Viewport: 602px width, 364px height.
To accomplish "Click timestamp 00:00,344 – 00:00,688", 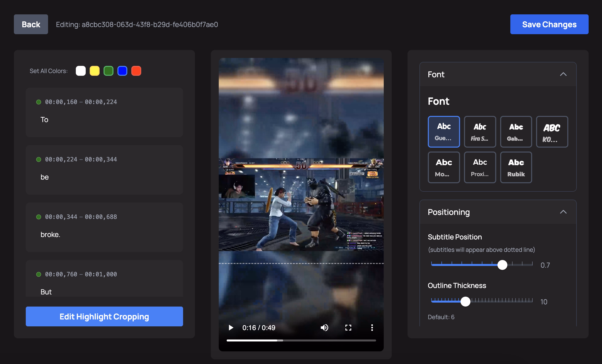I will [81, 217].
